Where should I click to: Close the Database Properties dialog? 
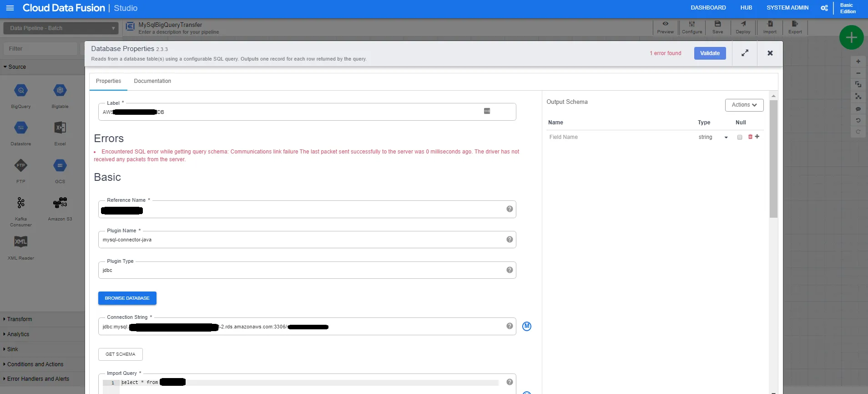pos(770,53)
